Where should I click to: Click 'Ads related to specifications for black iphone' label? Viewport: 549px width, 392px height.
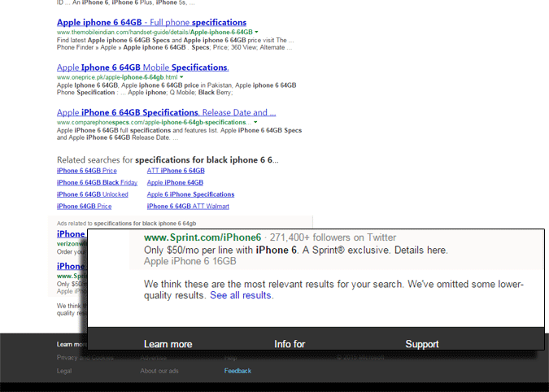126,224
